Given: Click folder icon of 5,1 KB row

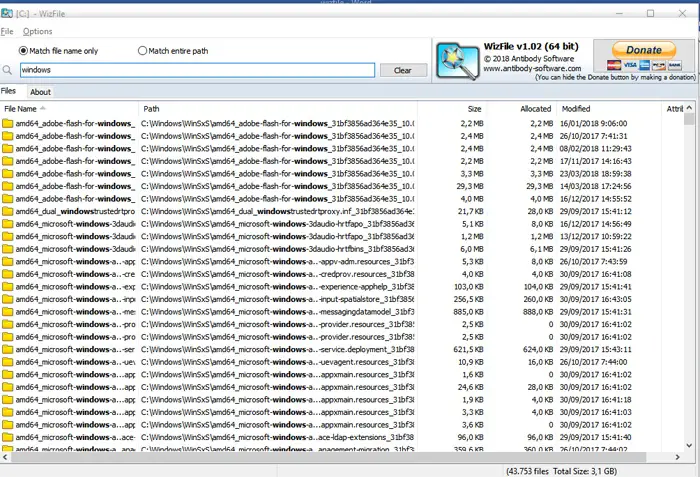Looking at the screenshot, I should (x=8, y=224).
